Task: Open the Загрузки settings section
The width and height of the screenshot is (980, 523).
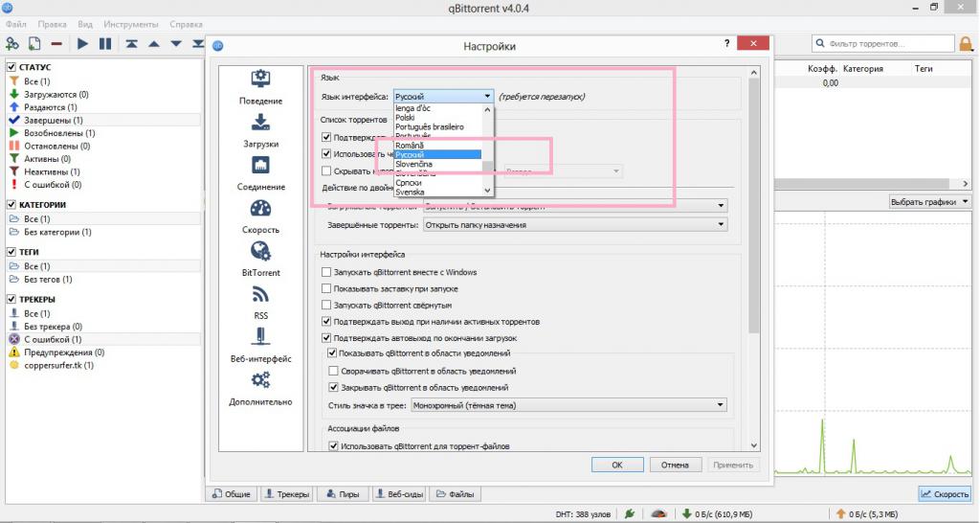Action: pyautogui.click(x=260, y=130)
